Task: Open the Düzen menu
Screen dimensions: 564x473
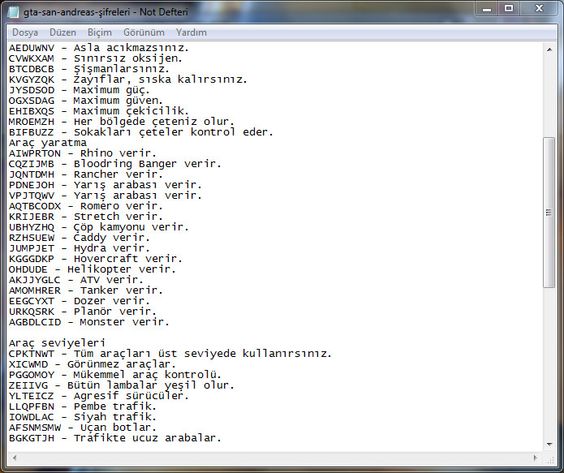Action: coord(63,32)
